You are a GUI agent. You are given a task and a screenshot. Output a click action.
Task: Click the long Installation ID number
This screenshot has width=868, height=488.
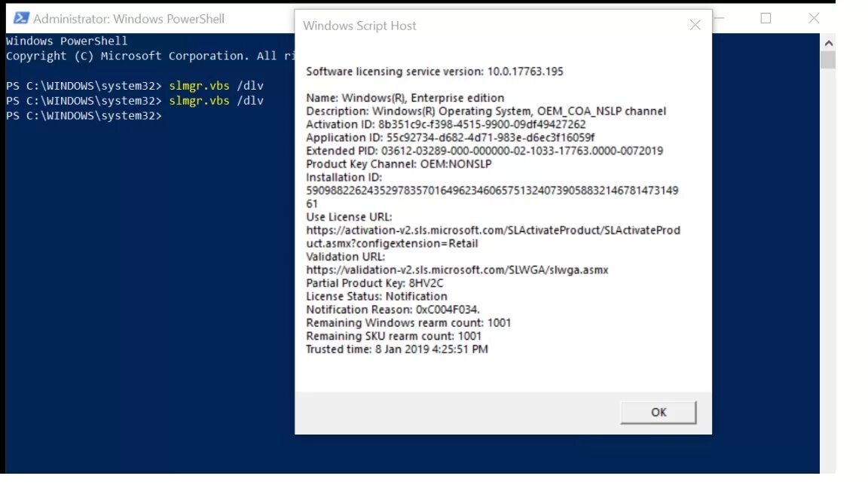(492, 197)
